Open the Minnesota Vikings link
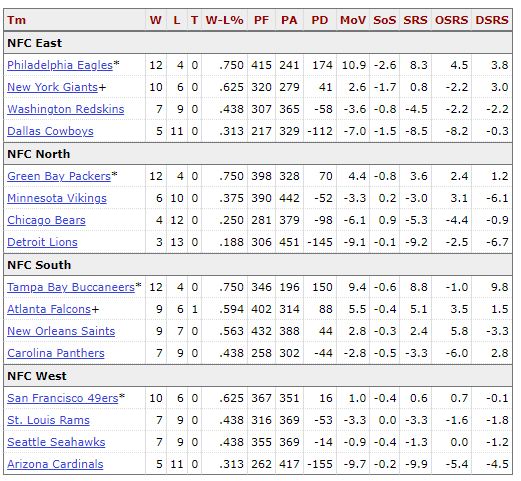 [57, 198]
